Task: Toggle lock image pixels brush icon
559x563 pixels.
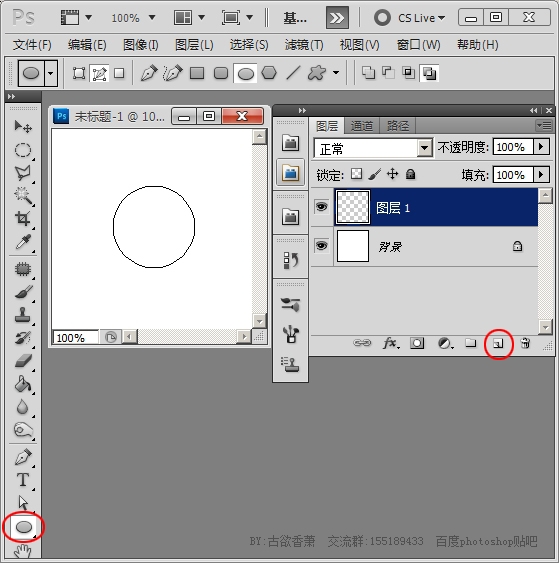Action: click(374, 175)
